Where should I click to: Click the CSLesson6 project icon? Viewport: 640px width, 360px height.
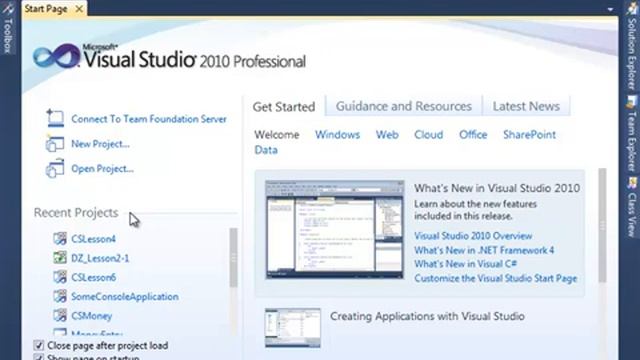[x=60, y=277]
